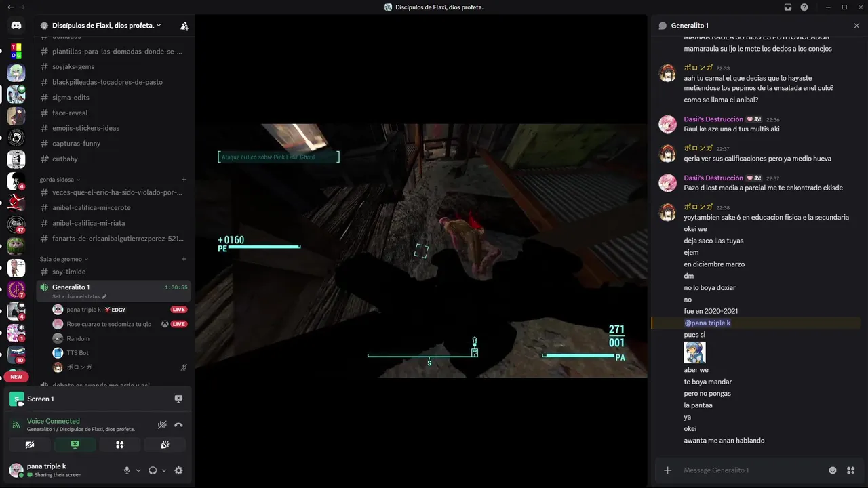Close the Generalito 1 chat panel
The width and height of the screenshot is (868, 488).
tap(856, 26)
